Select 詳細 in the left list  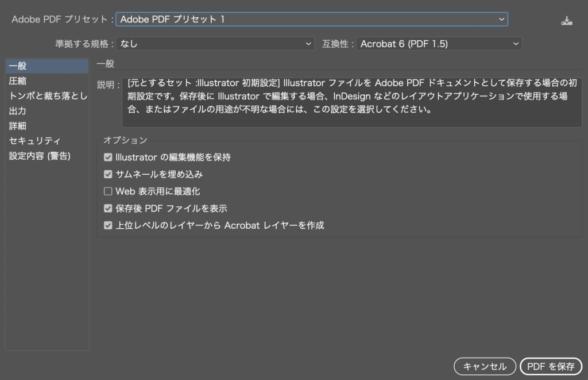[x=18, y=126]
